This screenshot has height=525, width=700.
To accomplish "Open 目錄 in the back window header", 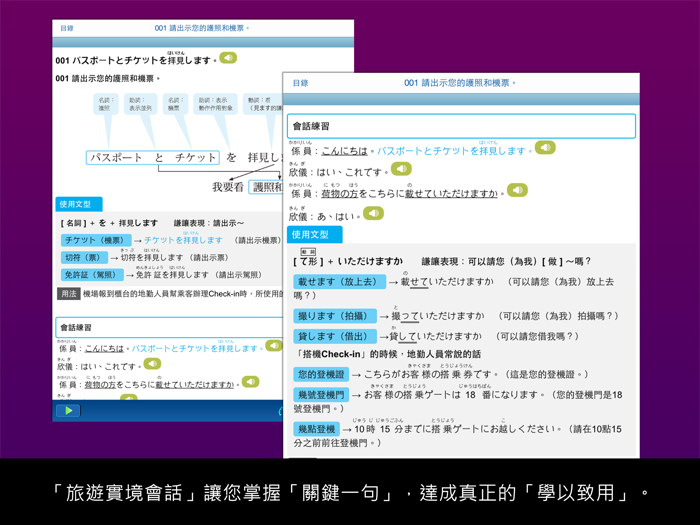I will coord(67,28).
